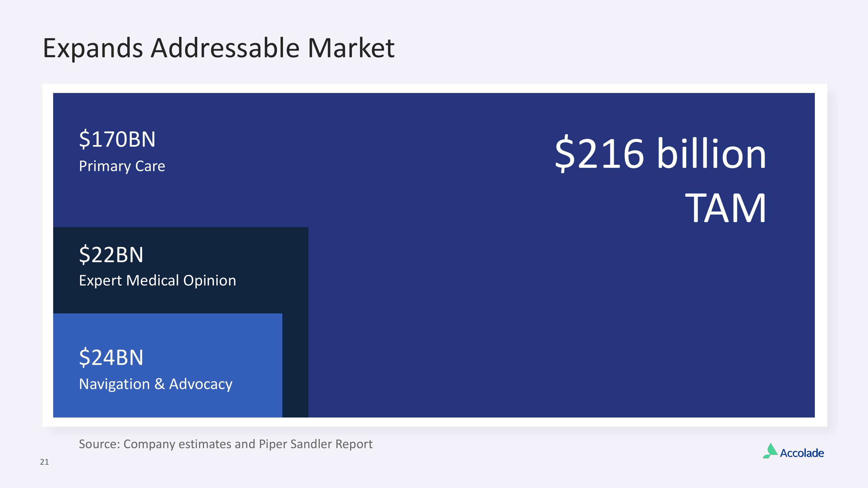868x488 pixels.
Task: Select the 'Expands Addressable Market' title
Action: pos(219,48)
